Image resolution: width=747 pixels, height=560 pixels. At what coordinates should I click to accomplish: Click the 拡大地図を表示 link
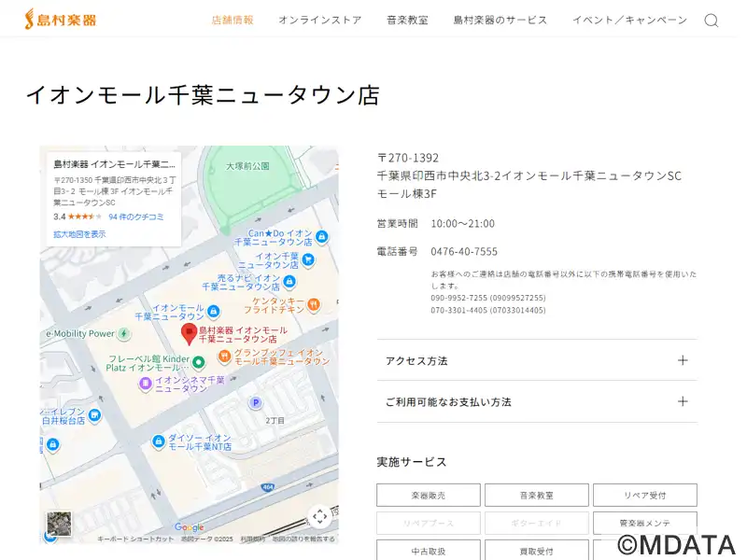pyautogui.click(x=79, y=234)
